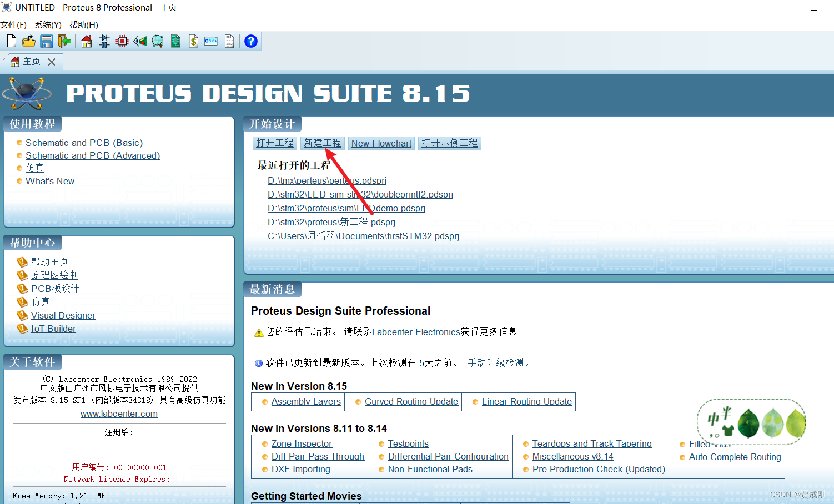Open the 帮助(H) menu
Image resolution: width=834 pixels, height=504 pixels.
[x=84, y=25]
